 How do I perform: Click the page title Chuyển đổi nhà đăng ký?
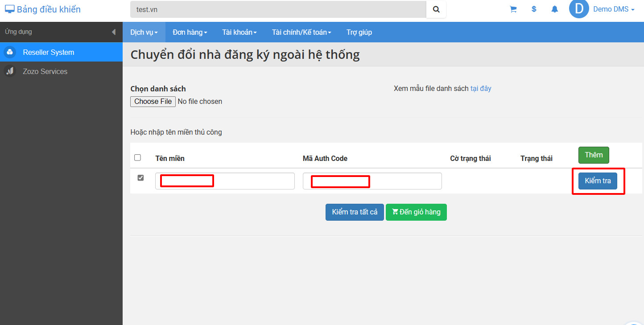(245, 55)
